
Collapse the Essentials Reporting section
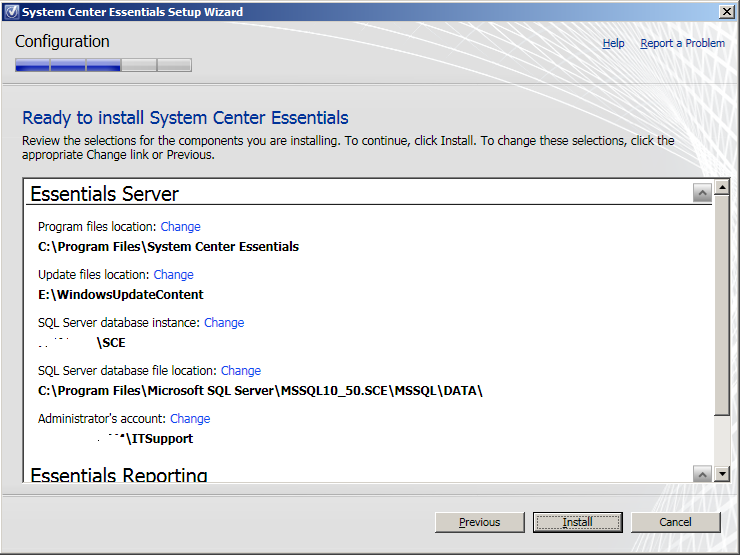[x=702, y=473]
